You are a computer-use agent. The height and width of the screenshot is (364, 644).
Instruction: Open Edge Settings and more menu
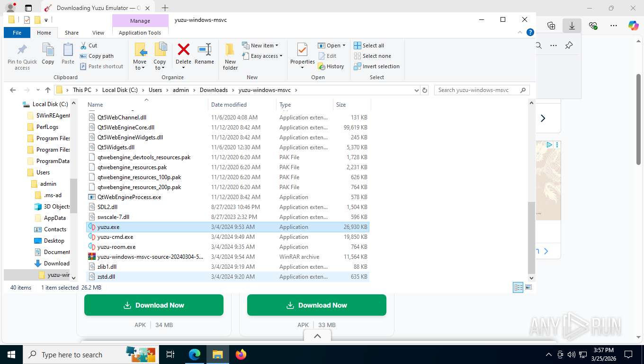pos(614,26)
